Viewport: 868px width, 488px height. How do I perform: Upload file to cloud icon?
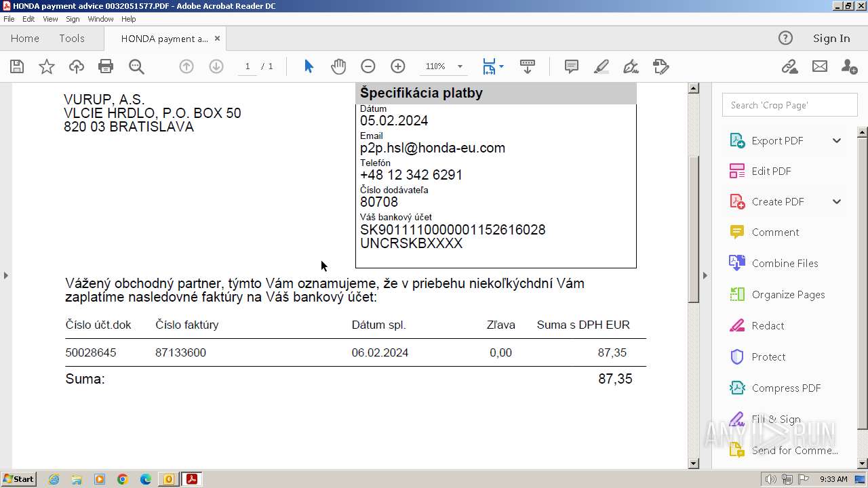pos(77,66)
